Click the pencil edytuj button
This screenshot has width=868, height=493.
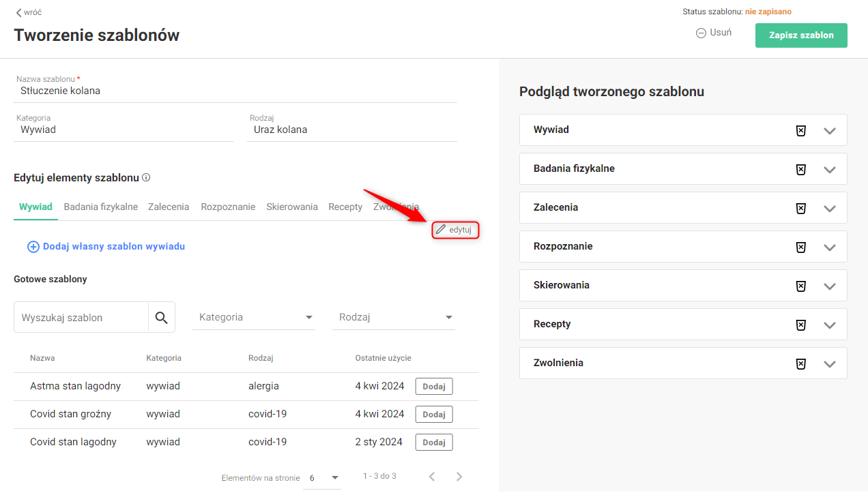pos(455,230)
